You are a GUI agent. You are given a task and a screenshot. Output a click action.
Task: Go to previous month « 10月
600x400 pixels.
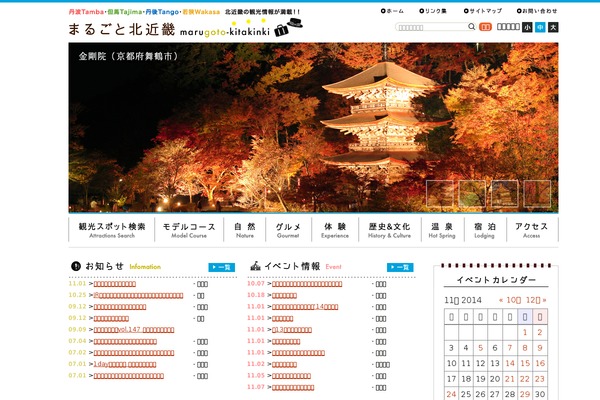tap(510, 300)
